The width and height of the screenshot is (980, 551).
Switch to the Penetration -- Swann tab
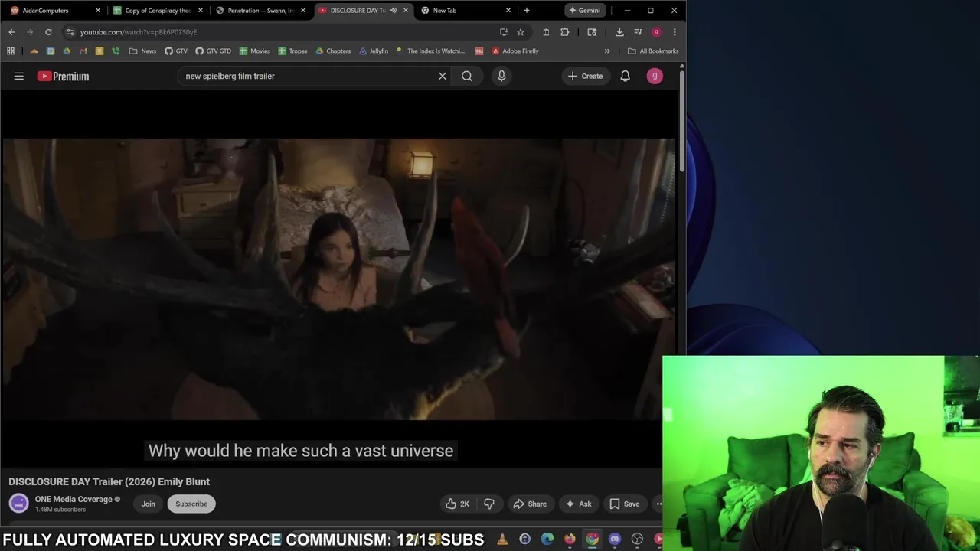coord(260,11)
